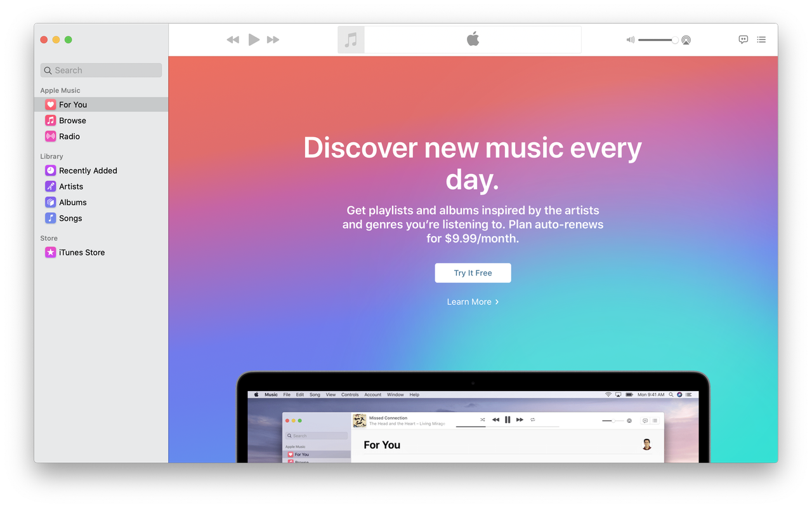Click the Apple Music section header
Screen dimensions: 812x508
[60, 91]
